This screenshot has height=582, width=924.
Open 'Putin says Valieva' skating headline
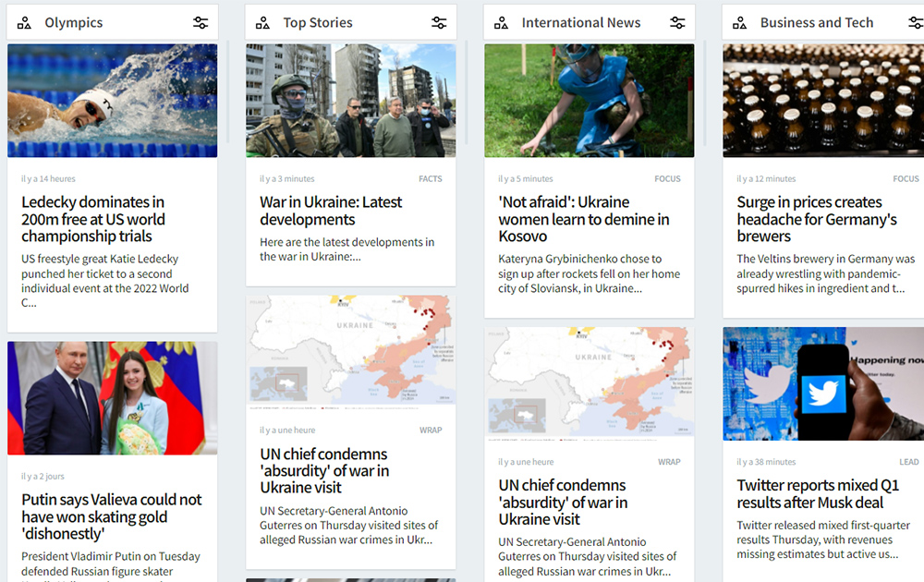click(x=112, y=516)
